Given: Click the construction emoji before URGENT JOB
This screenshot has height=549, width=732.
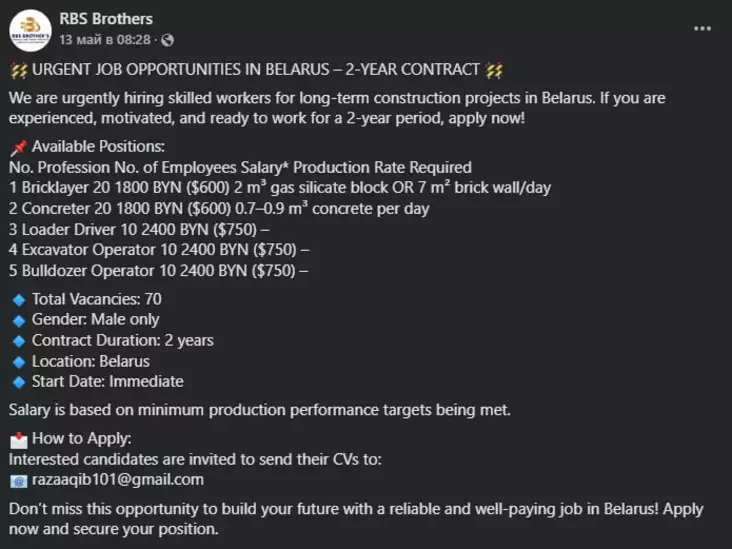Looking at the screenshot, I should pos(19,70).
